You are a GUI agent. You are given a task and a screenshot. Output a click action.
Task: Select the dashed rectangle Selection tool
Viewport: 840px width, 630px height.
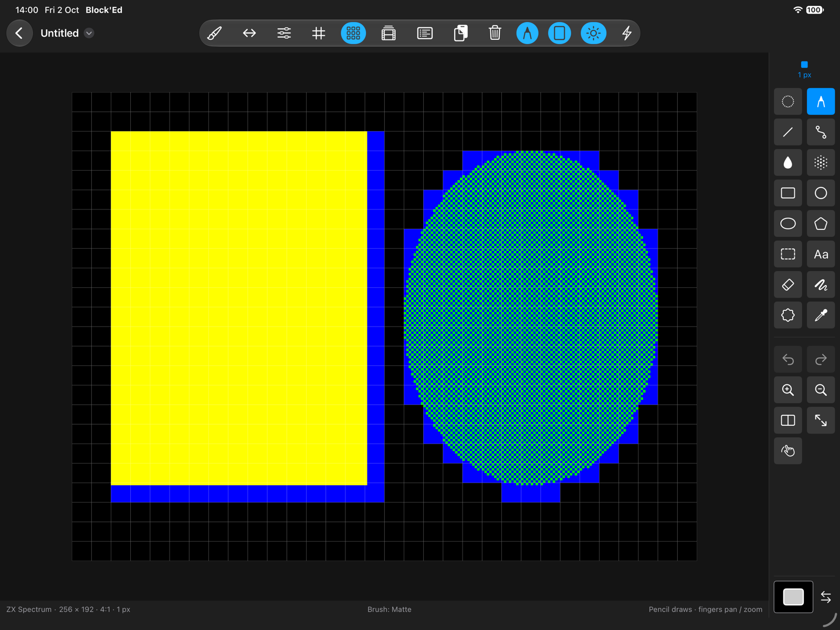coord(788,254)
